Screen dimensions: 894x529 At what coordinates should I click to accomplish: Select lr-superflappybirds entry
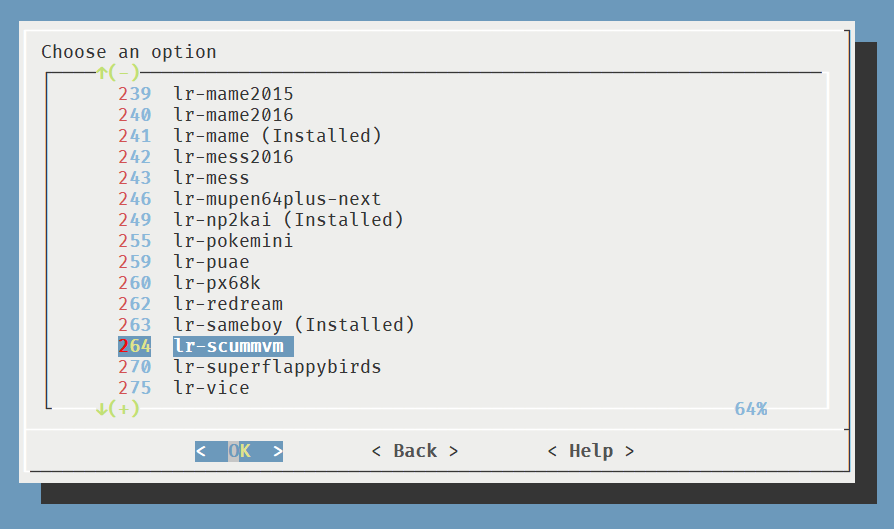point(277,367)
